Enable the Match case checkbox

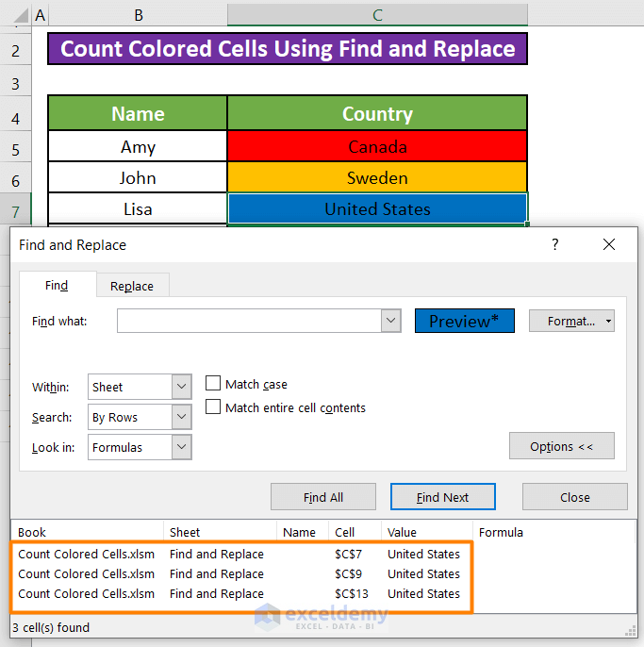[214, 384]
